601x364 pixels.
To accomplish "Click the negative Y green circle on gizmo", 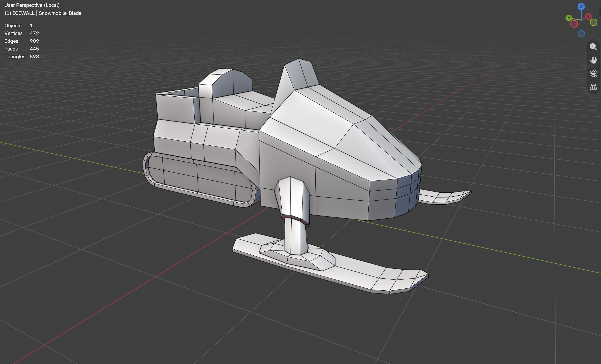I will [x=593, y=22].
